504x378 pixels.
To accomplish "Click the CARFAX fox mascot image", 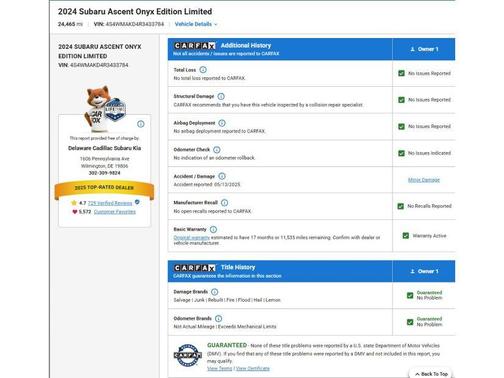I will (104, 109).
